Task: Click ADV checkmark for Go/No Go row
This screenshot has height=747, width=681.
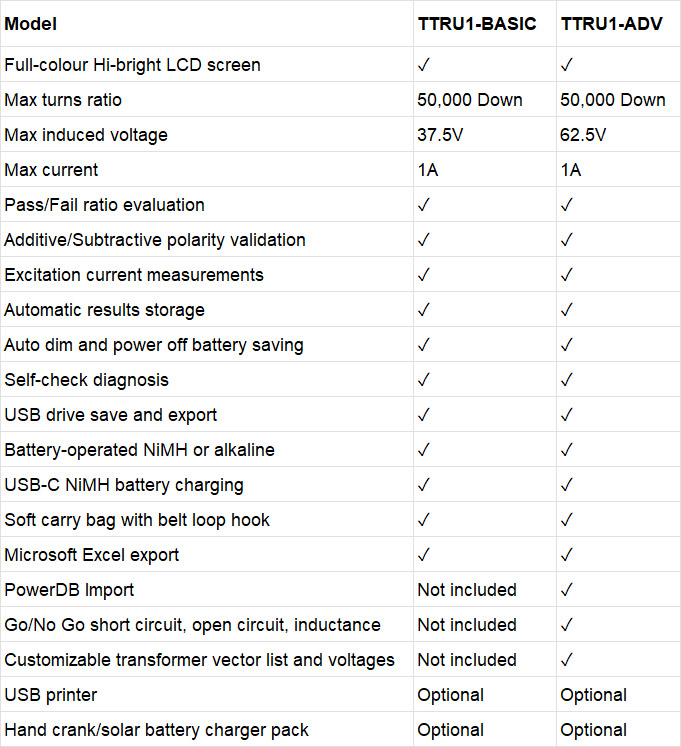Action: click(x=567, y=625)
